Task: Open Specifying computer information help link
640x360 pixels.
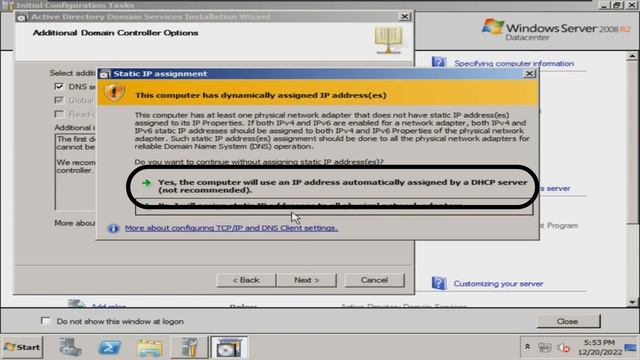Action: click(x=514, y=63)
